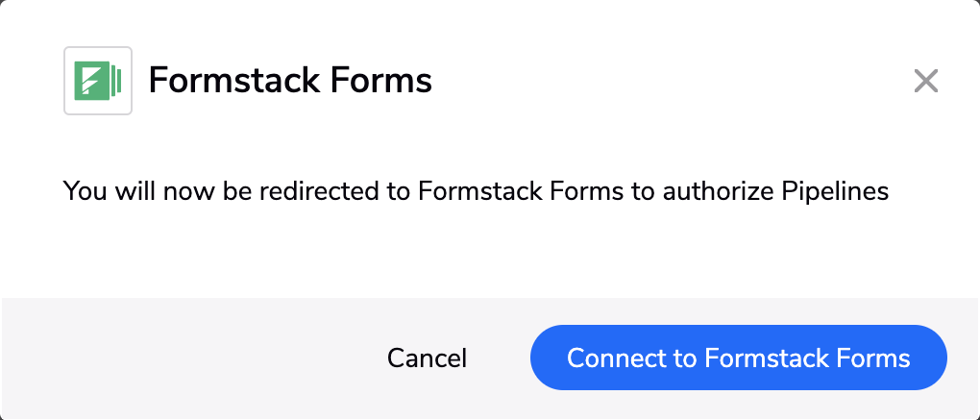
Task: Click the stylized F in the green logo
Action: (x=91, y=81)
